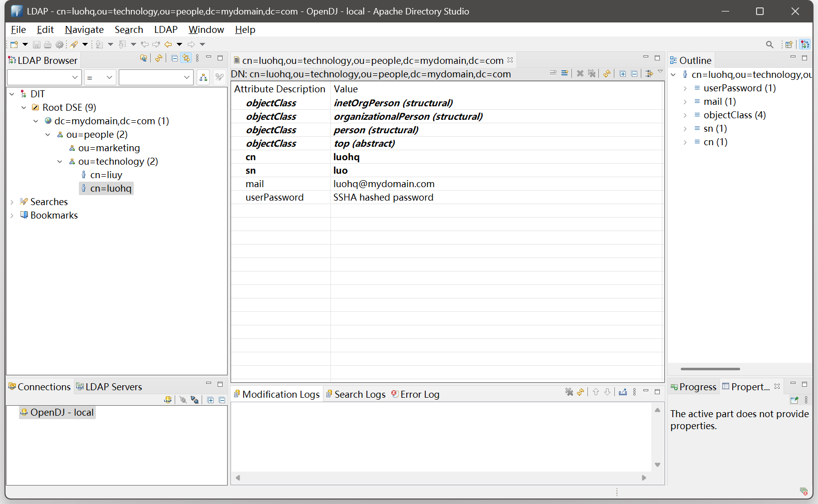Toggle Quick Filter icon in entry editor
The height and width of the screenshot is (504, 818).
649,73
